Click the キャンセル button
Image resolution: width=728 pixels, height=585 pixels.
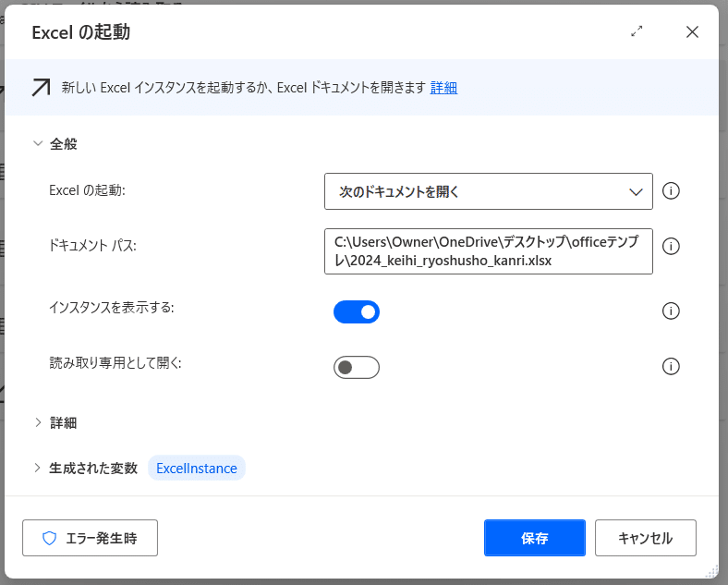[x=646, y=538]
